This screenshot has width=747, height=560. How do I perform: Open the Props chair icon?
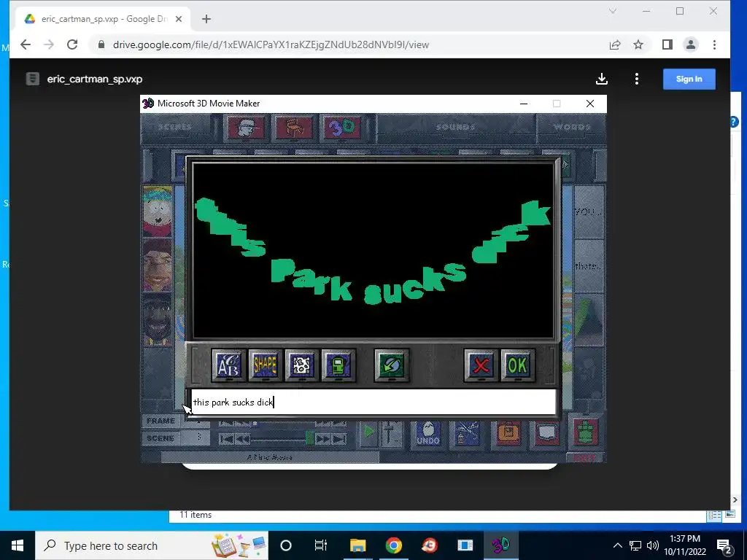[294, 127]
